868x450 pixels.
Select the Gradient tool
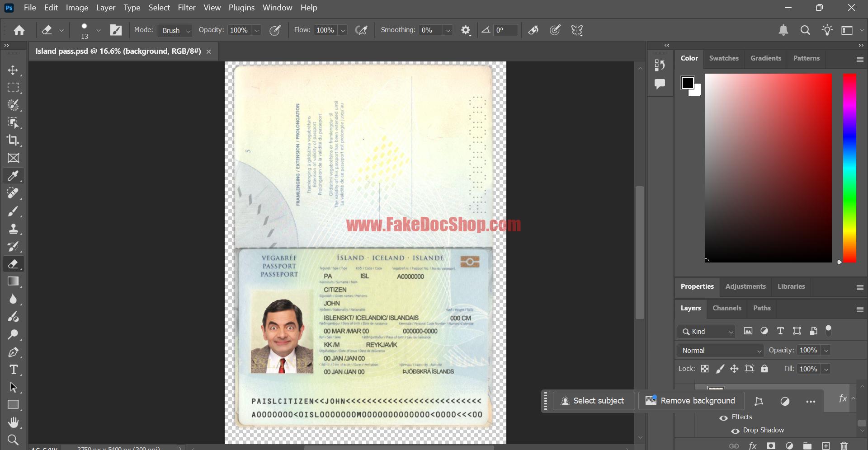(x=13, y=281)
